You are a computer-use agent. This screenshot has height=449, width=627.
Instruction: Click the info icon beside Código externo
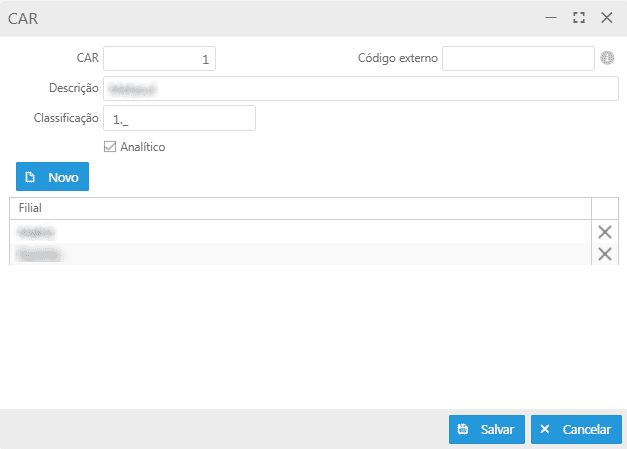pos(606,58)
